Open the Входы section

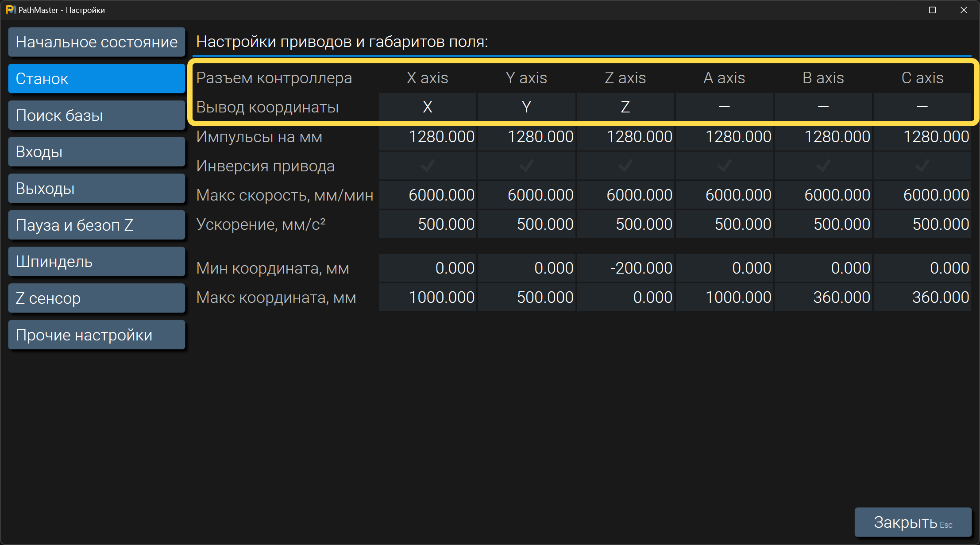[96, 152]
